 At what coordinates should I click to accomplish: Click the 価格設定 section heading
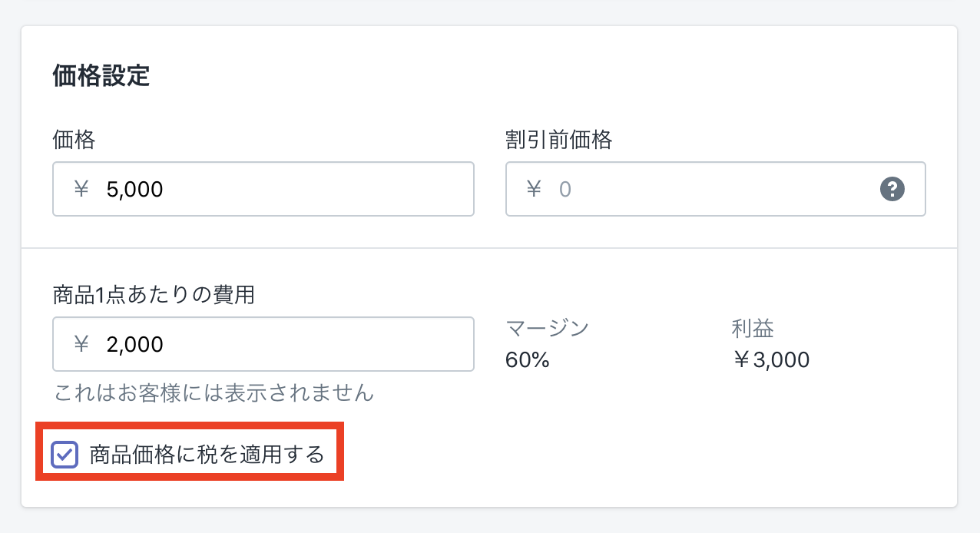click(101, 76)
